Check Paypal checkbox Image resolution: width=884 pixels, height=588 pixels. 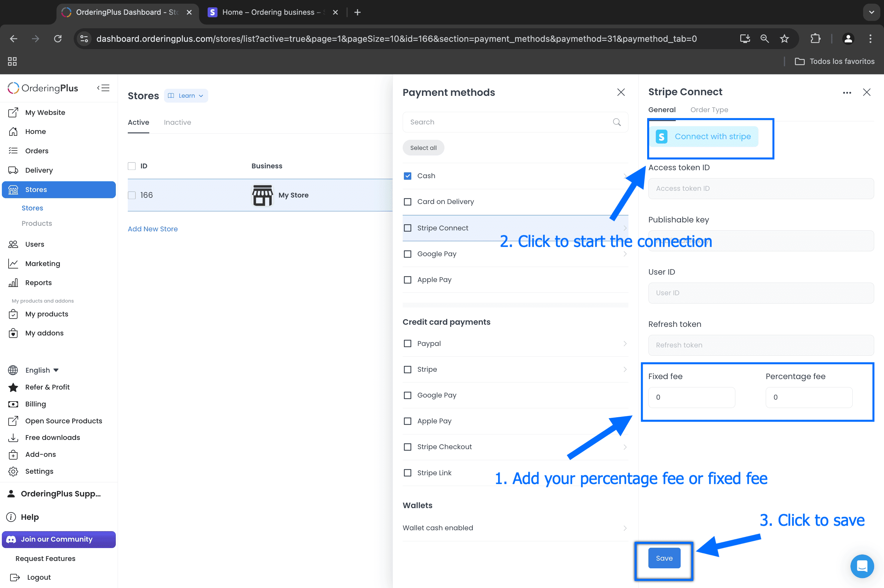tap(408, 343)
